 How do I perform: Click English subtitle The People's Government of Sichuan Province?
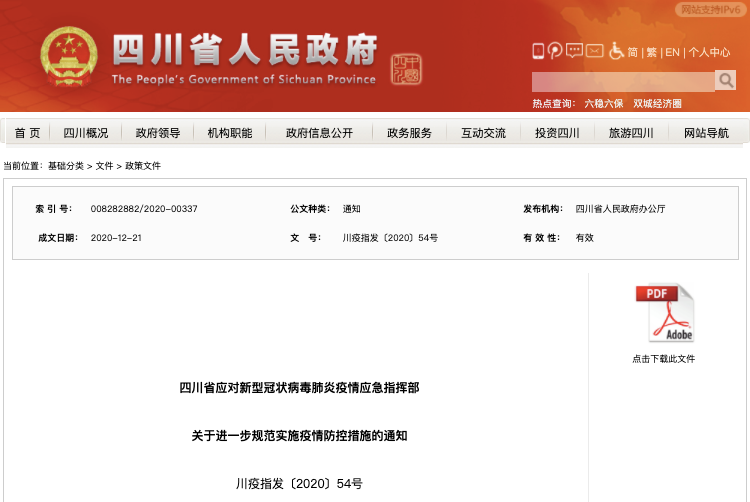click(x=244, y=79)
